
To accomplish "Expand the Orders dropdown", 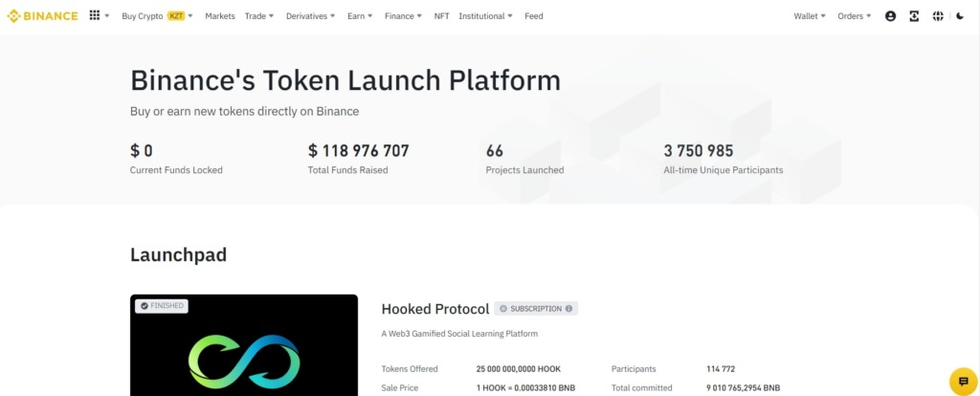I will [854, 16].
